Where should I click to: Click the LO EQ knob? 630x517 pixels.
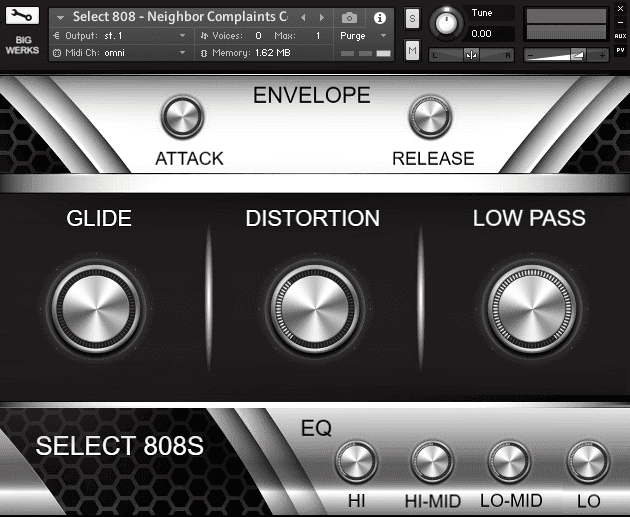click(588, 462)
